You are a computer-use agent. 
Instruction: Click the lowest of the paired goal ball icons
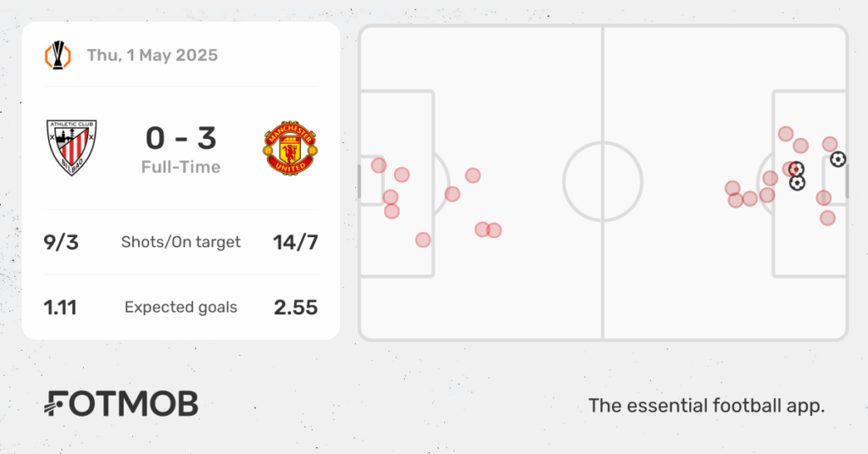click(x=797, y=182)
